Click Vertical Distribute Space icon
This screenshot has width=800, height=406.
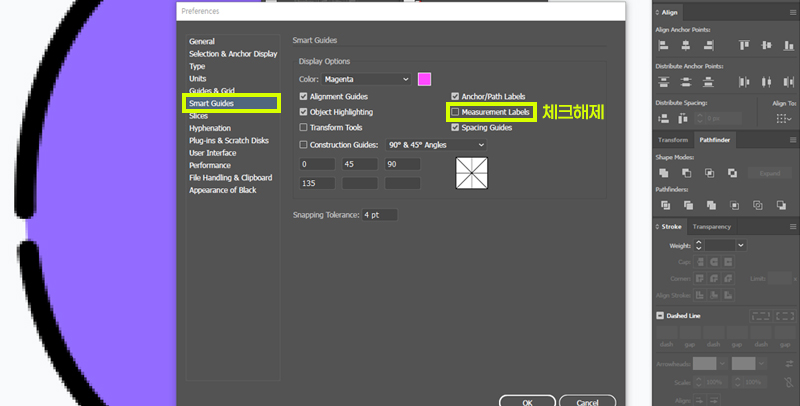pos(663,118)
